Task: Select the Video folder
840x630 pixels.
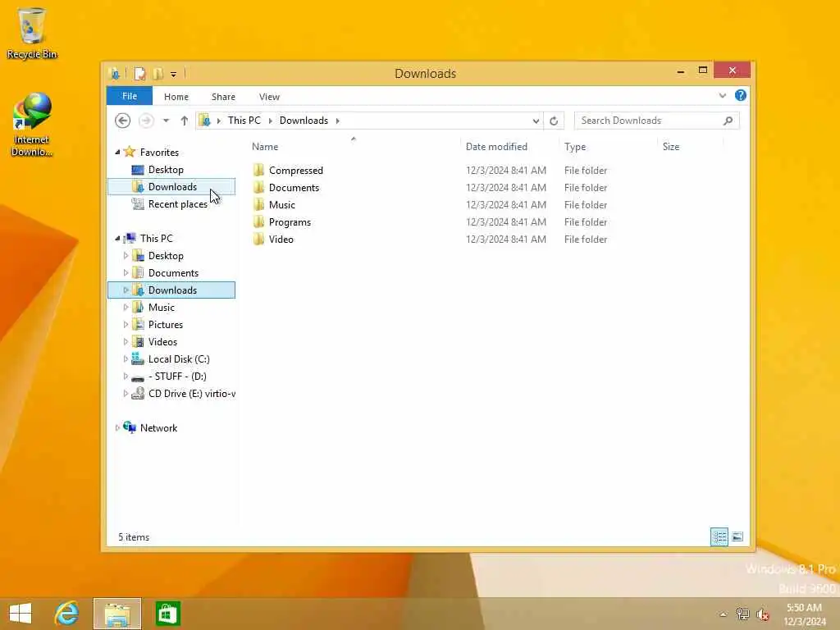Action: (x=281, y=239)
